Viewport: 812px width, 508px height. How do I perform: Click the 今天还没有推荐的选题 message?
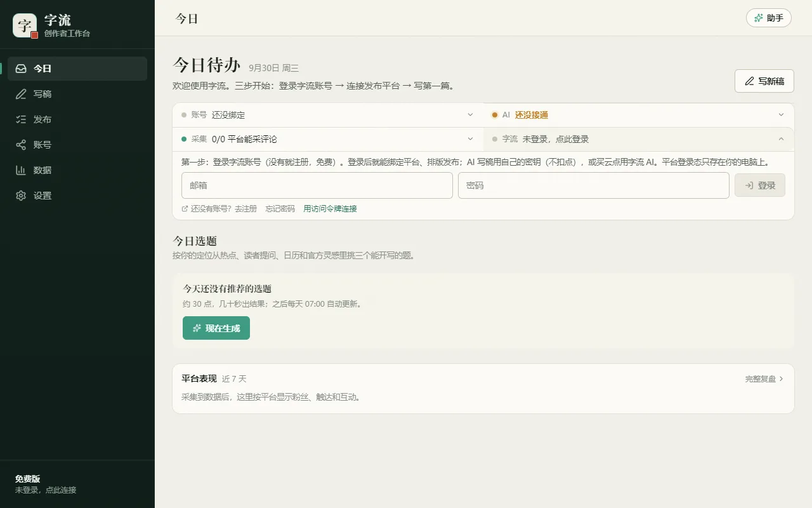pos(227,289)
